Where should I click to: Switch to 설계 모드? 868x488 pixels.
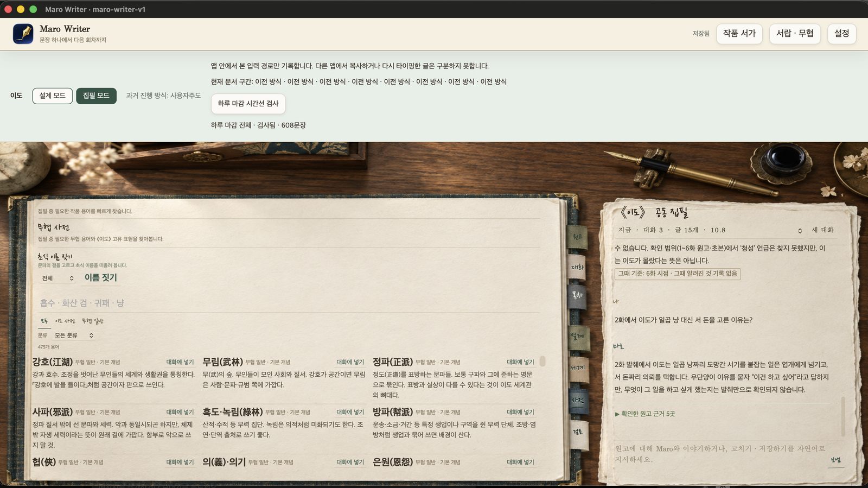coord(53,96)
